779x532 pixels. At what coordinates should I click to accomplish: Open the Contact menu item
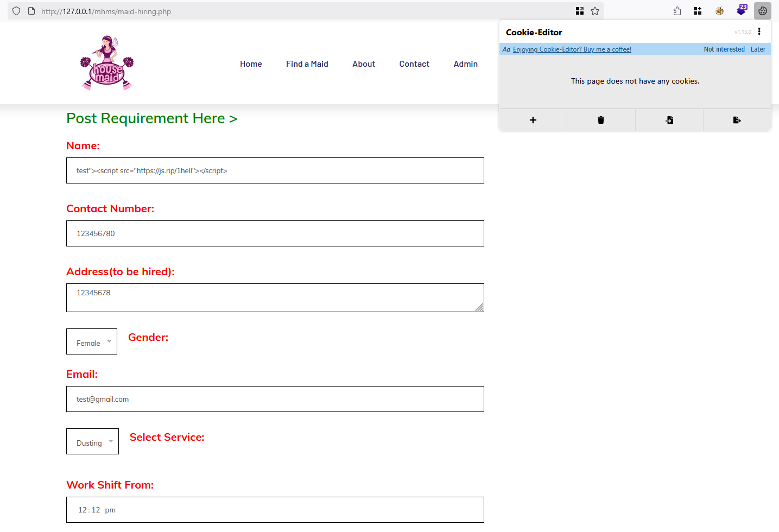click(414, 64)
